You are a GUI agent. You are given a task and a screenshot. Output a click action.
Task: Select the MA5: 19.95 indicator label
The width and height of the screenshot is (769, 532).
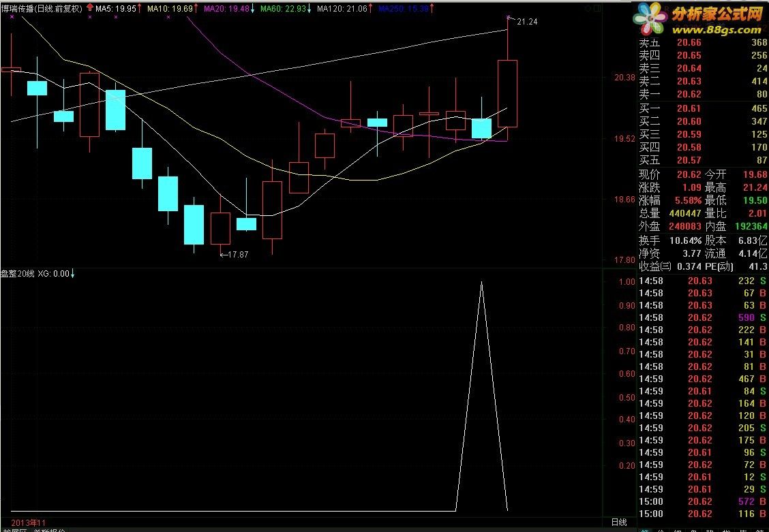[115, 8]
